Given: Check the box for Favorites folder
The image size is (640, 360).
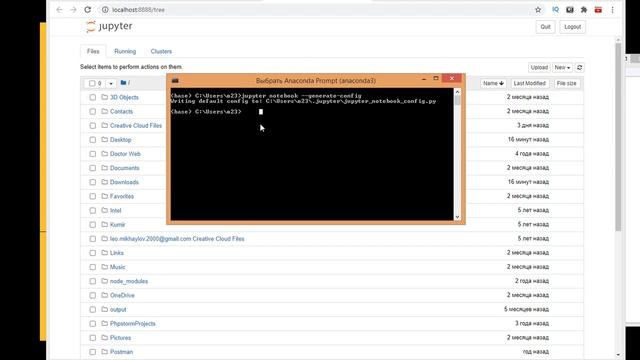Looking at the screenshot, I should coord(93,196).
